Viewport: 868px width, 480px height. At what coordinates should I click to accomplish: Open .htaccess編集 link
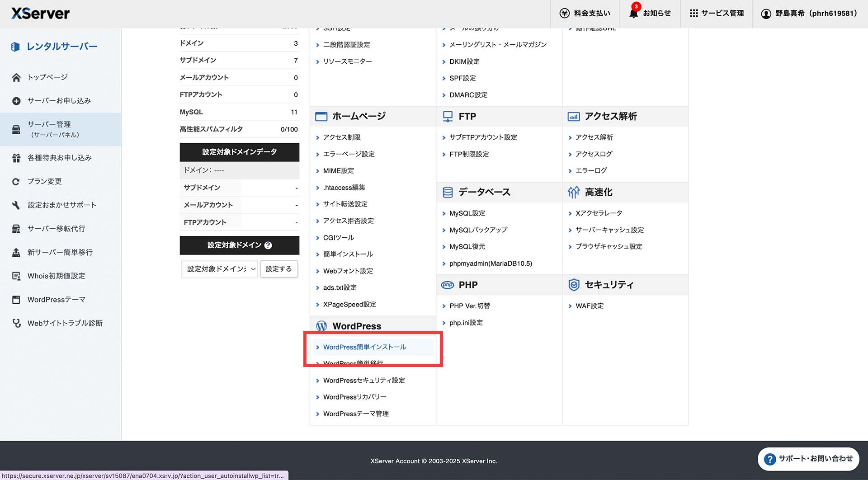[x=344, y=188]
